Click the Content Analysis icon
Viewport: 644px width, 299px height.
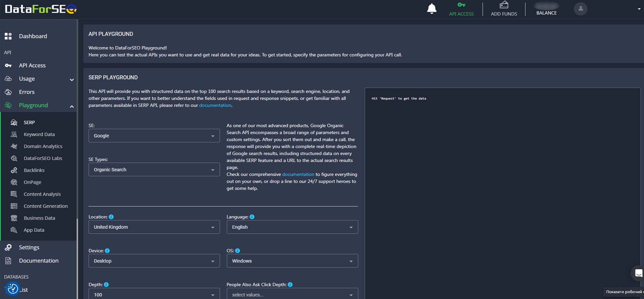(14, 194)
